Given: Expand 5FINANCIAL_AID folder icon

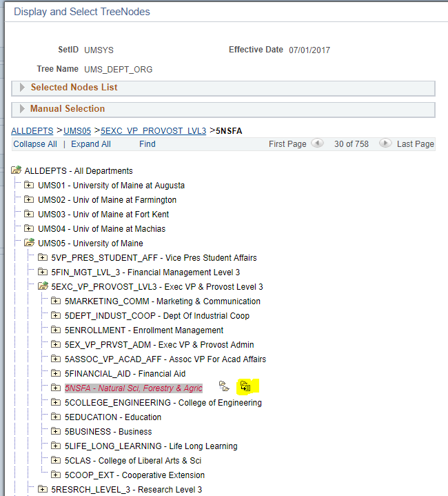Looking at the screenshot, I should tap(56, 373).
